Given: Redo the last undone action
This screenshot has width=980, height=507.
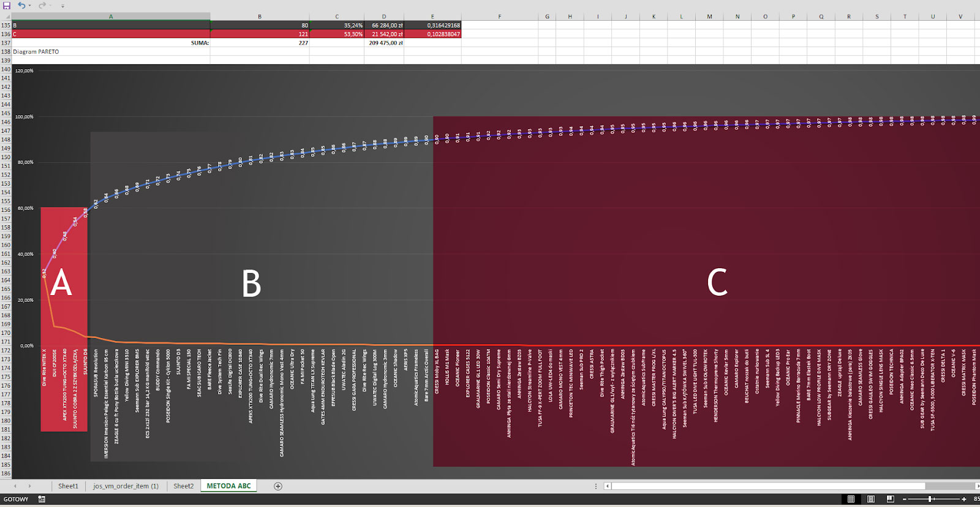Looking at the screenshot, I should click(x=42, y=5).
